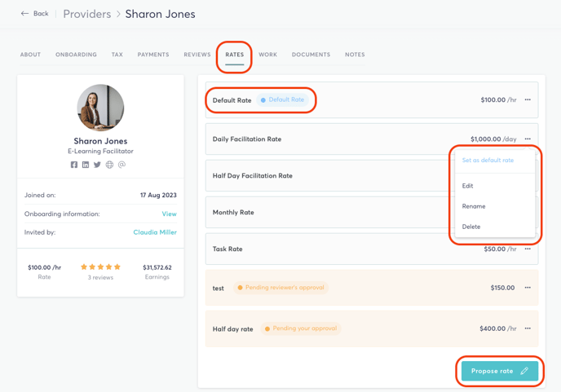Go to the Payments tab

[x=153, y=55]
